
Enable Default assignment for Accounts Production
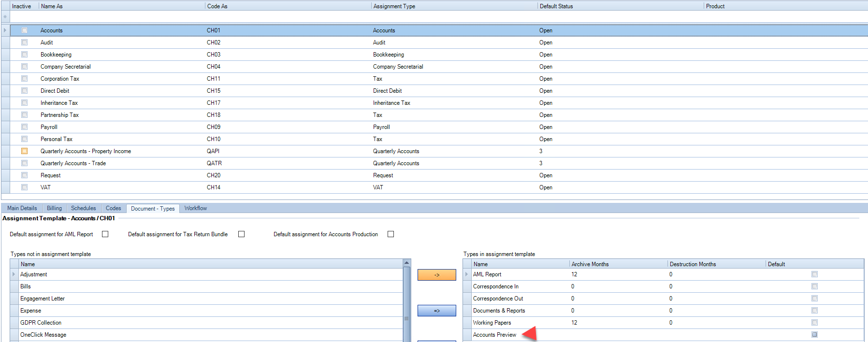391,234
